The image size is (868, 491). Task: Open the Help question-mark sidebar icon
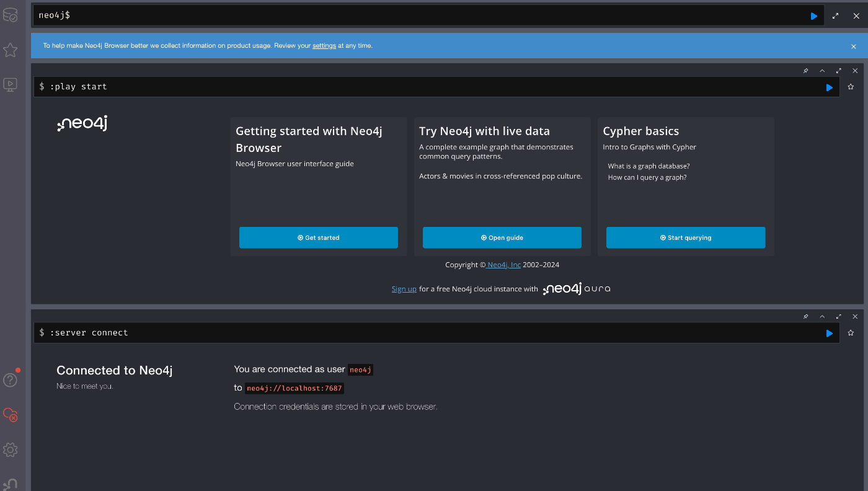point(10,380)
